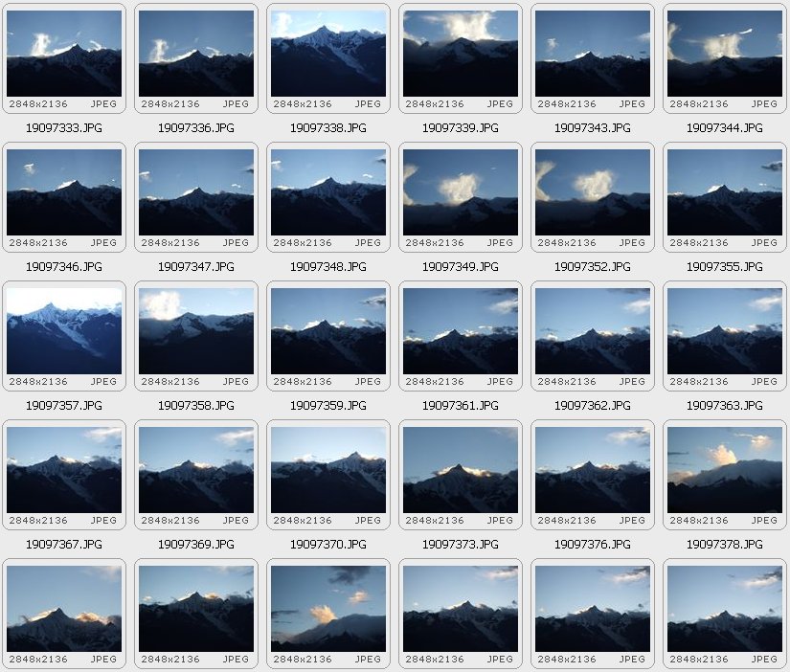Select the thumbnail image of 19097347.JPG
The image size is (790, 672).
click(196, 192)
